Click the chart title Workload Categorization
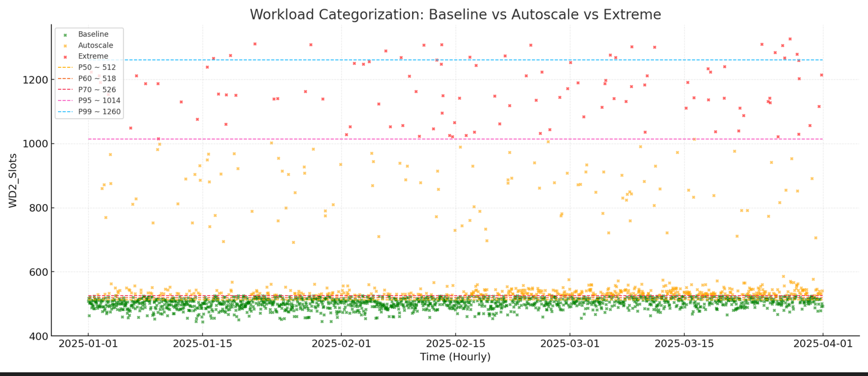This screenshot has width=868, height=376. pos(455,15)
